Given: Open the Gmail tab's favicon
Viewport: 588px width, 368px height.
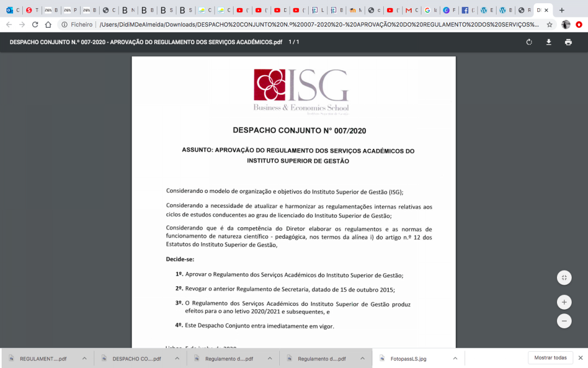Looking at the screenshot, I should click(x=408, y=9).
